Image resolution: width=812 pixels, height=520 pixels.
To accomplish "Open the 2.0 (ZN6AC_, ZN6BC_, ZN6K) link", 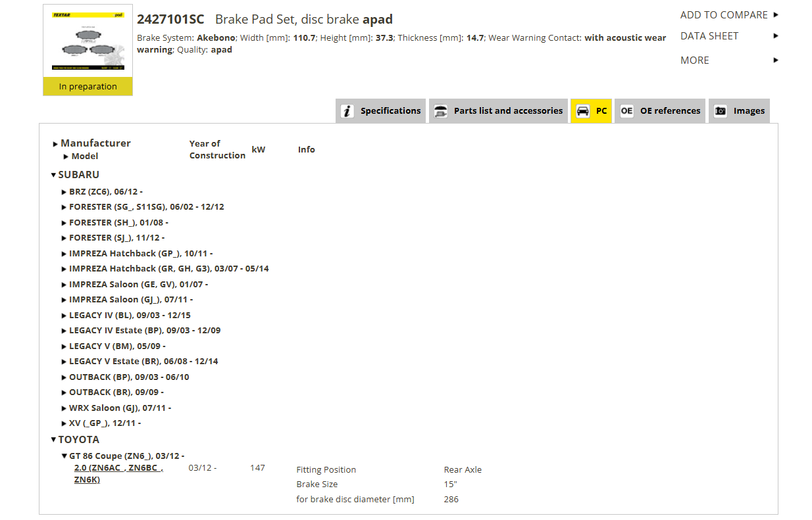I will [118, 473].
